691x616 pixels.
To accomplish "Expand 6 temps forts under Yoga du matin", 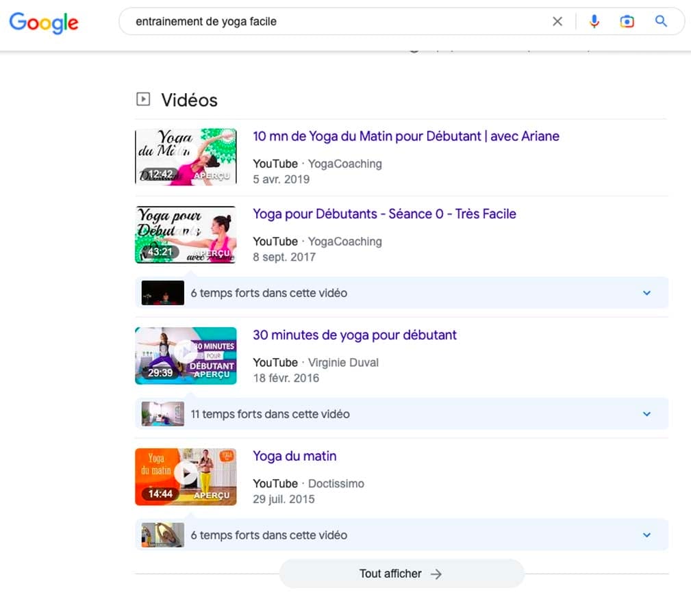I will (x=646, y=535).
